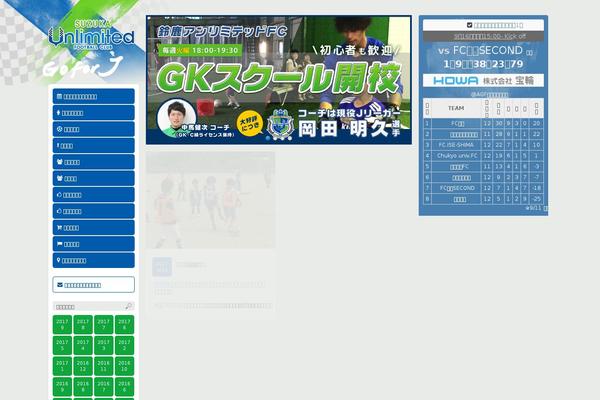600x400 pixels.
Task: Open the calendar icon menu item
Action: [93, 96]
